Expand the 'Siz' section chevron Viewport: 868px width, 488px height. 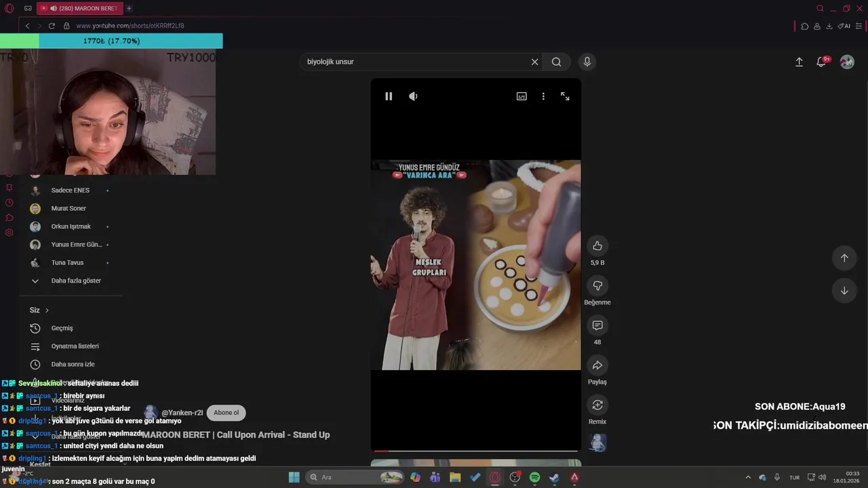click(x=47, y=310)
